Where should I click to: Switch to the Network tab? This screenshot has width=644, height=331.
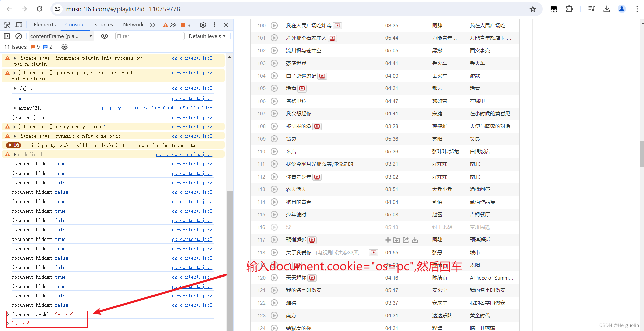tap(133, 25)
